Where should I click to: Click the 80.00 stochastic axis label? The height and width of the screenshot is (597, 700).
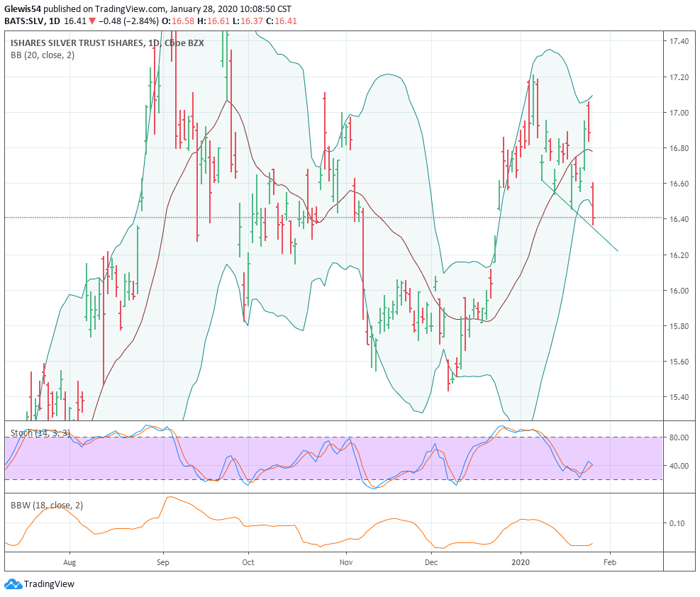(679, 437)
